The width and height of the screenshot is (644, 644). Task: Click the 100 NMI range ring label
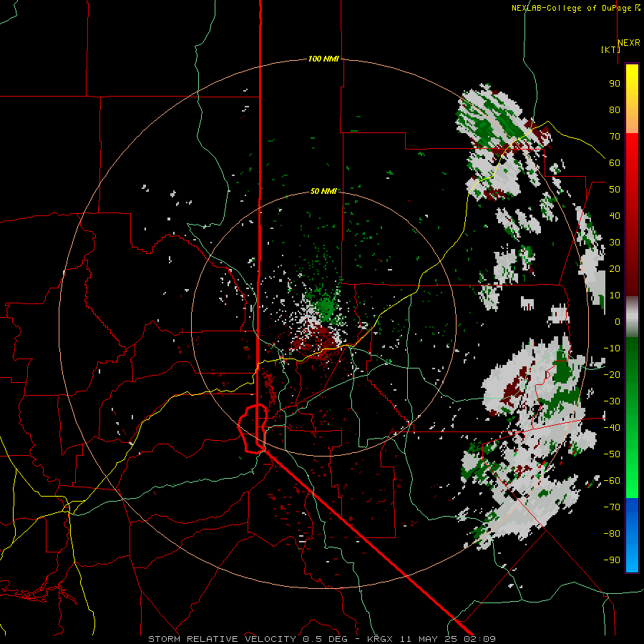tap(323, 59)
